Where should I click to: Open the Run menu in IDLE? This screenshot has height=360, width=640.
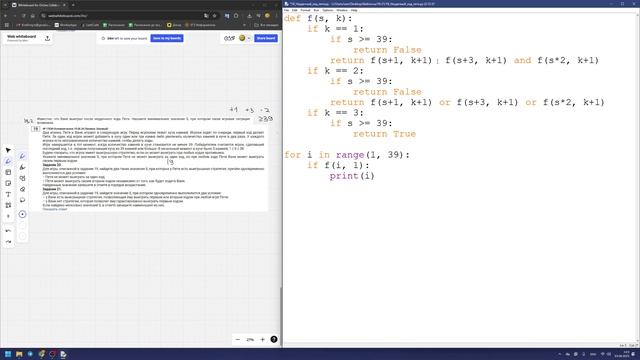tap(316, 10)
